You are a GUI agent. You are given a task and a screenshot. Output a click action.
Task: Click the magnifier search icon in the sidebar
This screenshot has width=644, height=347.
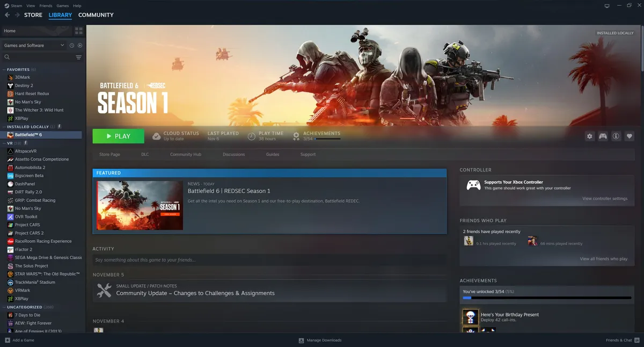click(7, 57)
